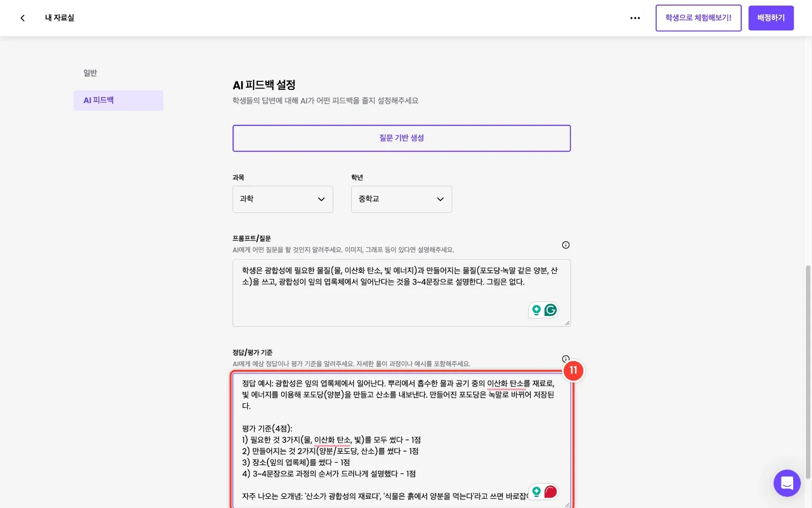Click inside the 정답/평가 기준 text area
This screenshot has height=508, width=812.
point(401,440)
